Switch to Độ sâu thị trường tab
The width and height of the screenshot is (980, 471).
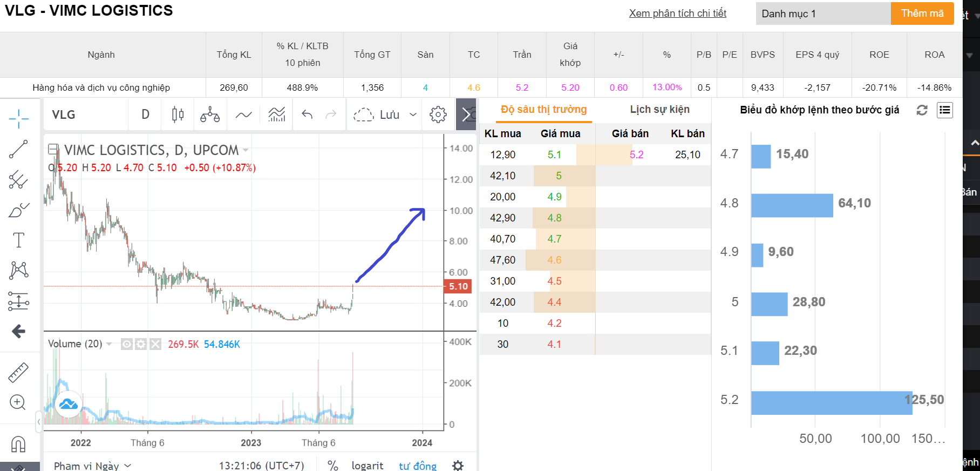pos(543,110)
